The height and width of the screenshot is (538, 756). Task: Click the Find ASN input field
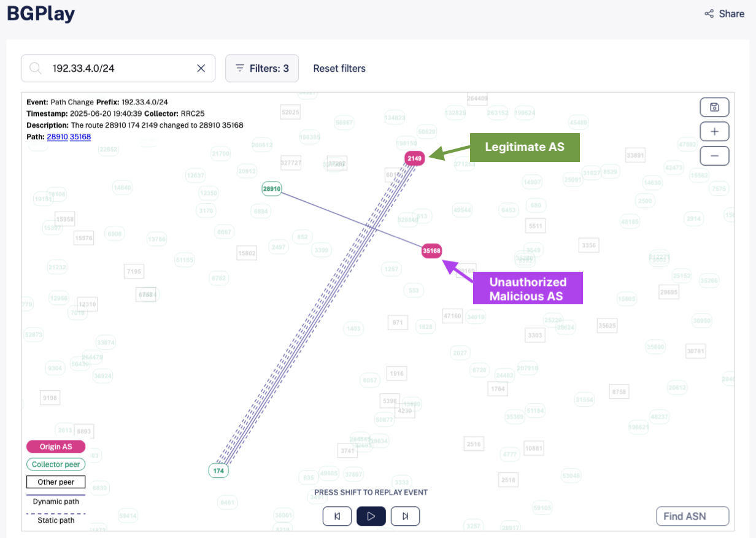coord(692,516)
